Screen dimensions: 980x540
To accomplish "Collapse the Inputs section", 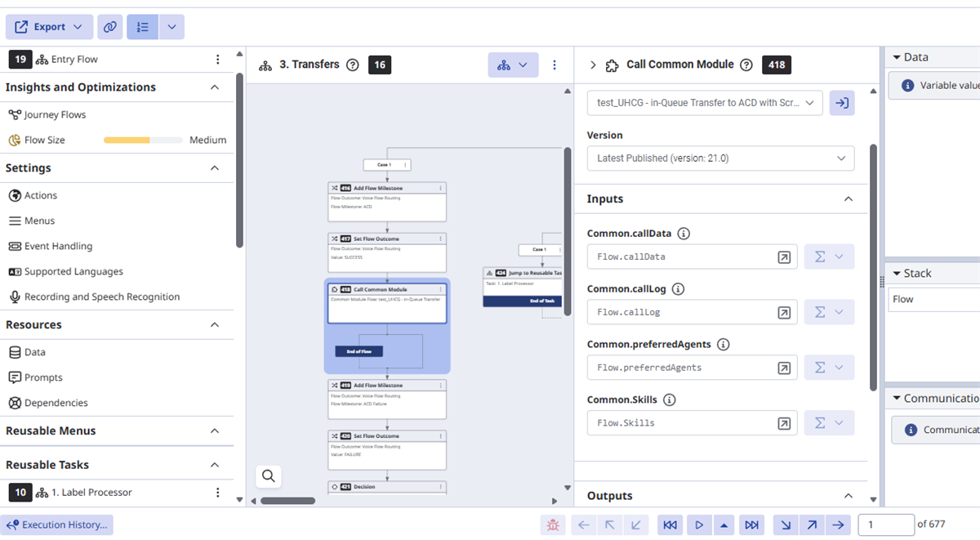I will pos(848,199).
